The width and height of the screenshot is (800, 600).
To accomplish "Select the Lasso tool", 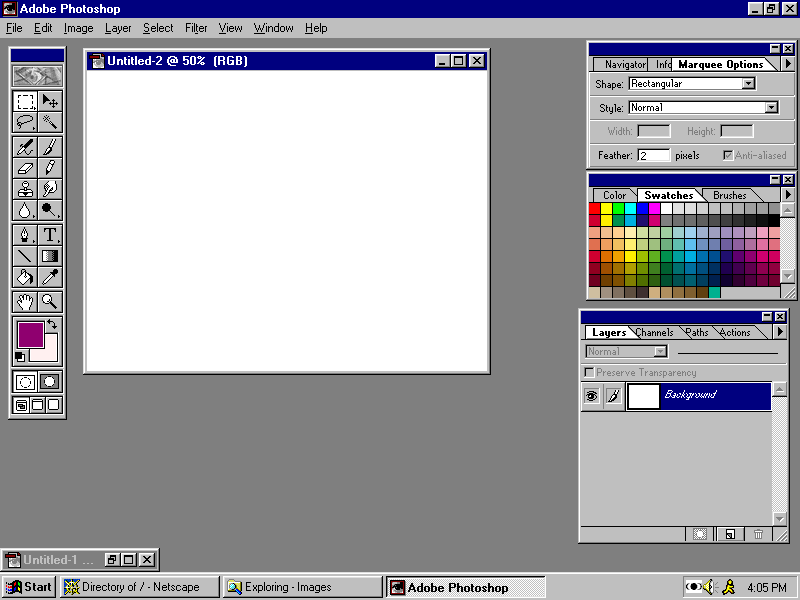I will point(25,122).
